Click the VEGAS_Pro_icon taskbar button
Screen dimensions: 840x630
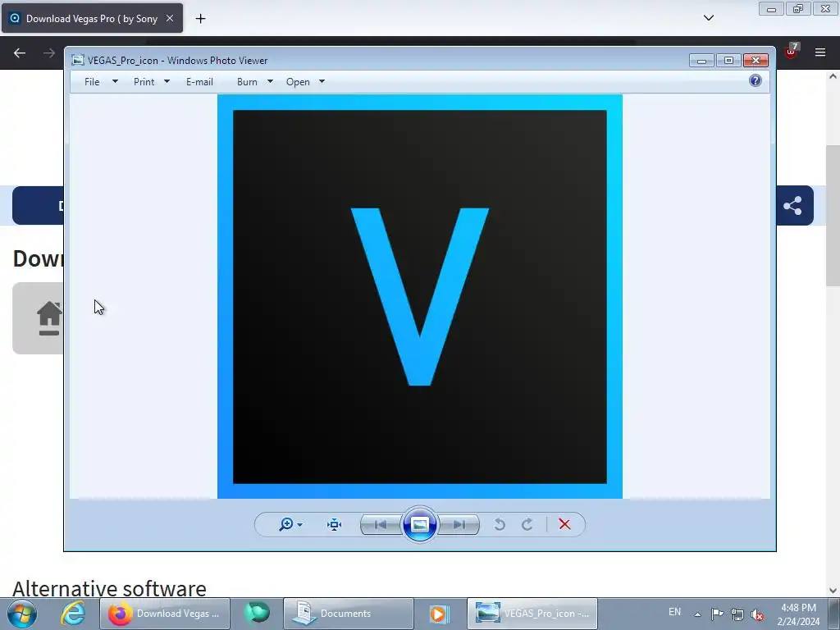[532, 614]
